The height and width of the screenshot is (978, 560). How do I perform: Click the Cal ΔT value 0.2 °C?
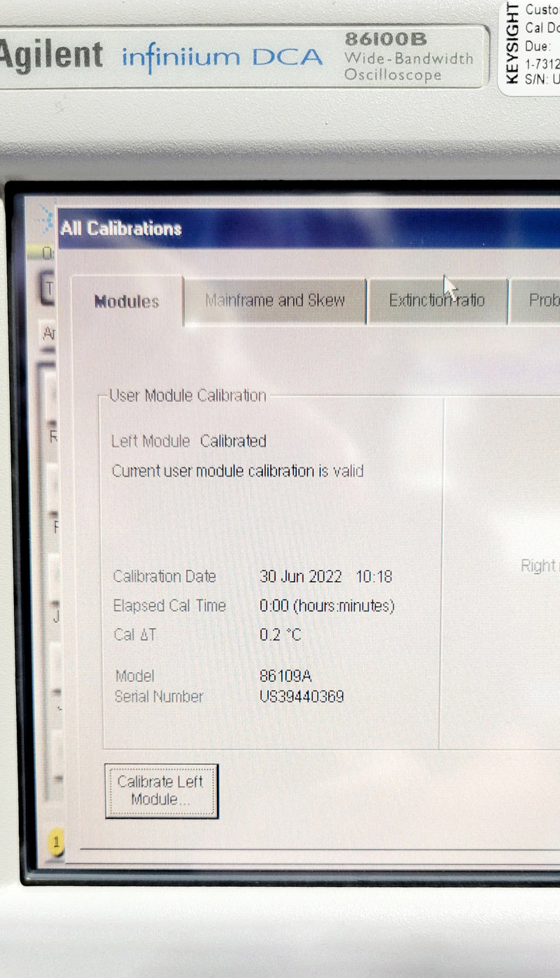click(x=280, y=635)
